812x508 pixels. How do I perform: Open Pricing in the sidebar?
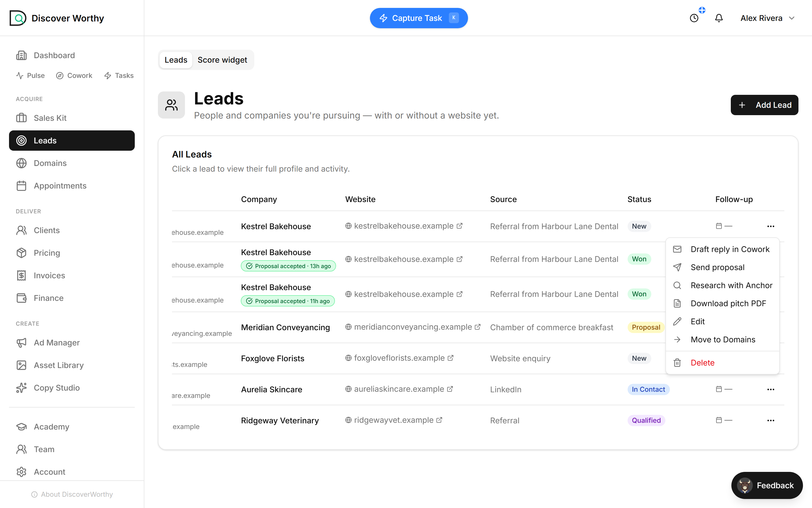tap(72, 253)
